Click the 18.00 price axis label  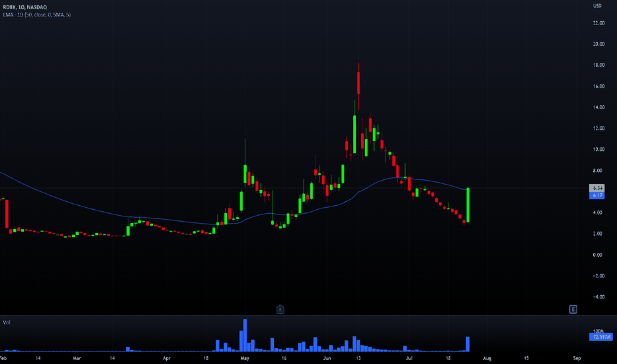(x=598, y=66)
